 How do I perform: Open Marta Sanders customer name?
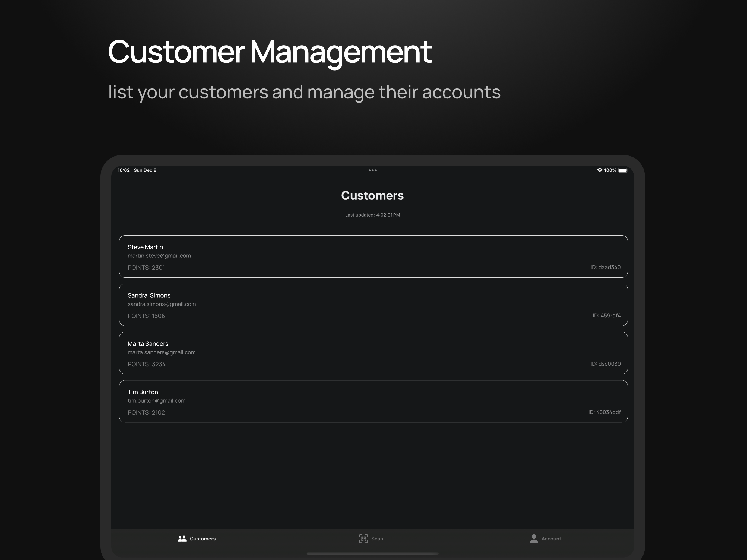coord(148,344)
